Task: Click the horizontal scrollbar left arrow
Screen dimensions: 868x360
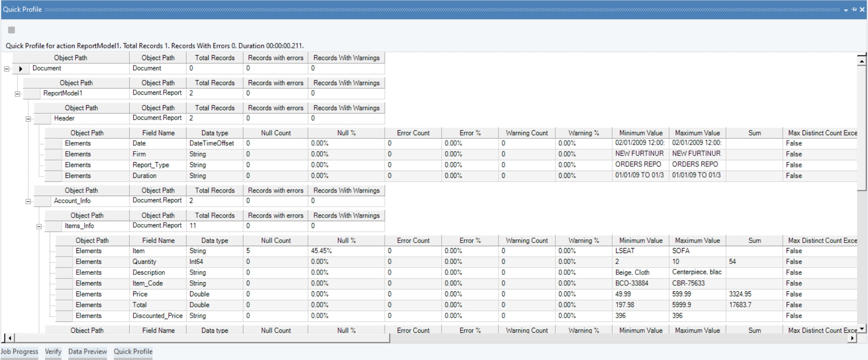Action: [10, 338]
